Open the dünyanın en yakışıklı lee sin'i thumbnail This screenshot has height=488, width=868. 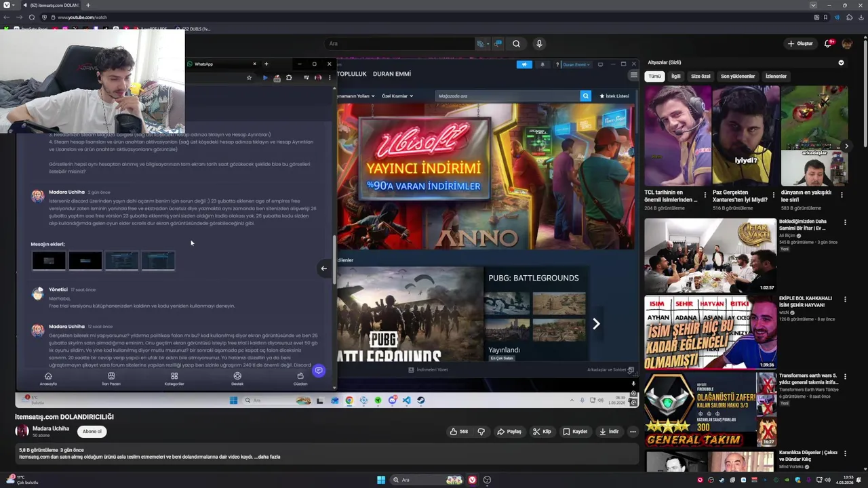click(x=814, y=136)
